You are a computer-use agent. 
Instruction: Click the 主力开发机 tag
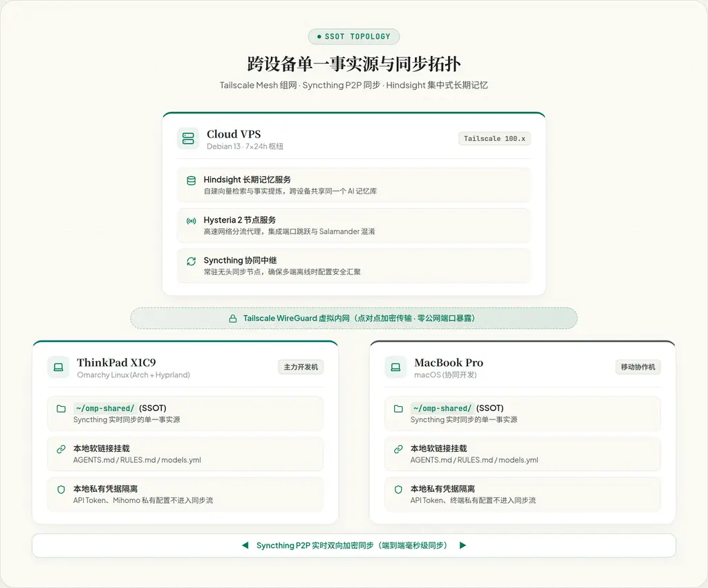pos(301,367)
